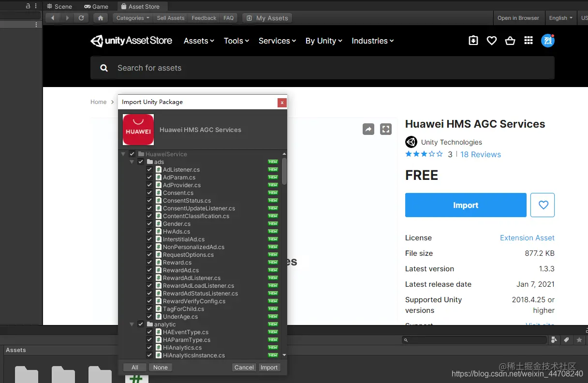
Task: Click the Project search by type icon
Action: (x=555, y=340)
